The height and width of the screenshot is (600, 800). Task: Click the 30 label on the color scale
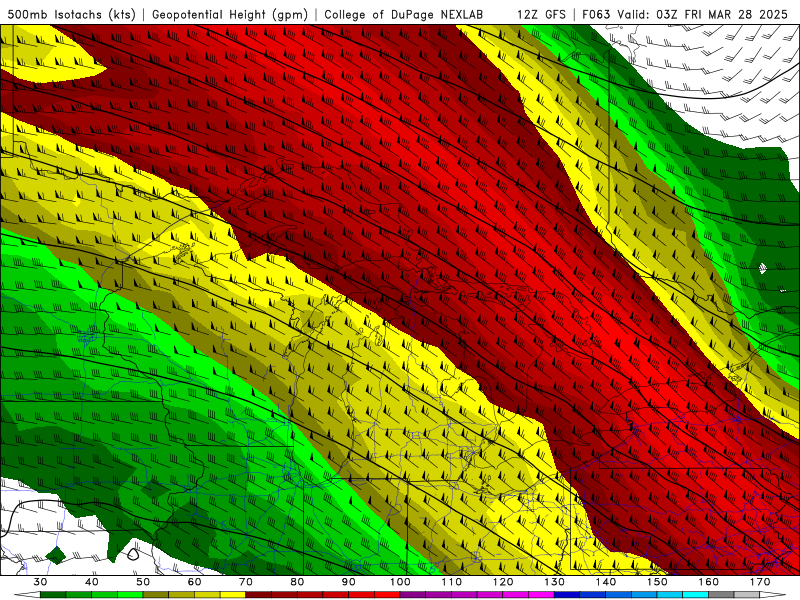[x=40, y=582]
